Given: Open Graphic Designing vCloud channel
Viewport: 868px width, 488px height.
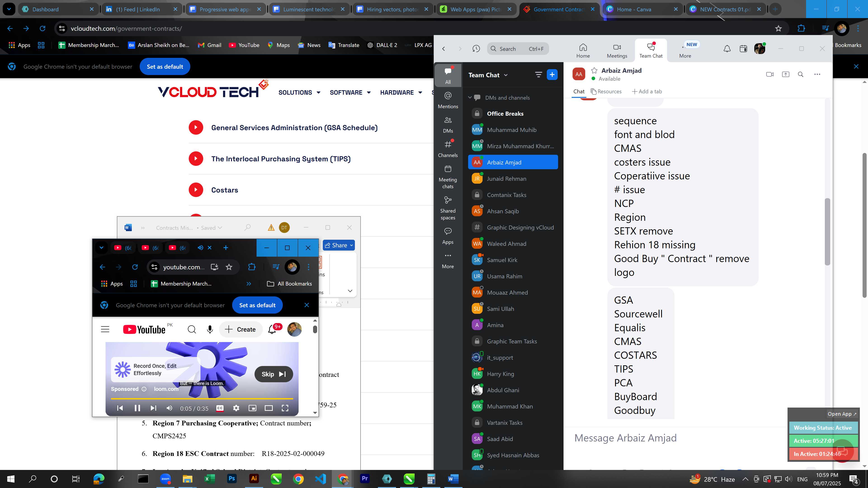Looking at the screenshot, I should pyautogui.click(x=513, y=228).
